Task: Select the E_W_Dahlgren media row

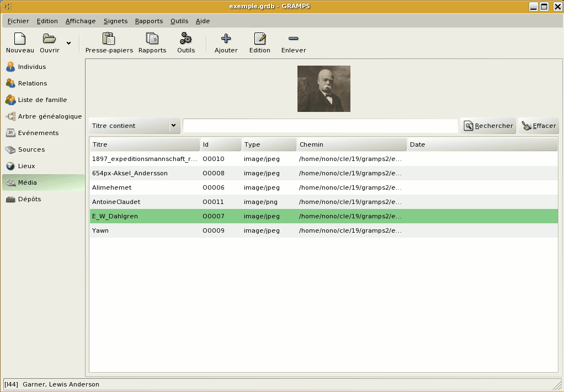Action: (x=324, y=216)
